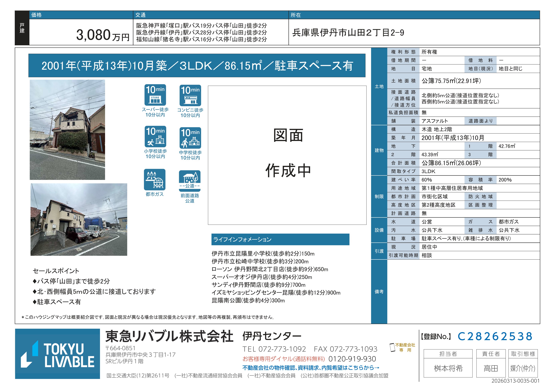This screenshot has height=392, width=555.
Task: Click the 建物 section side tab
Action: [x=379, y=150]
